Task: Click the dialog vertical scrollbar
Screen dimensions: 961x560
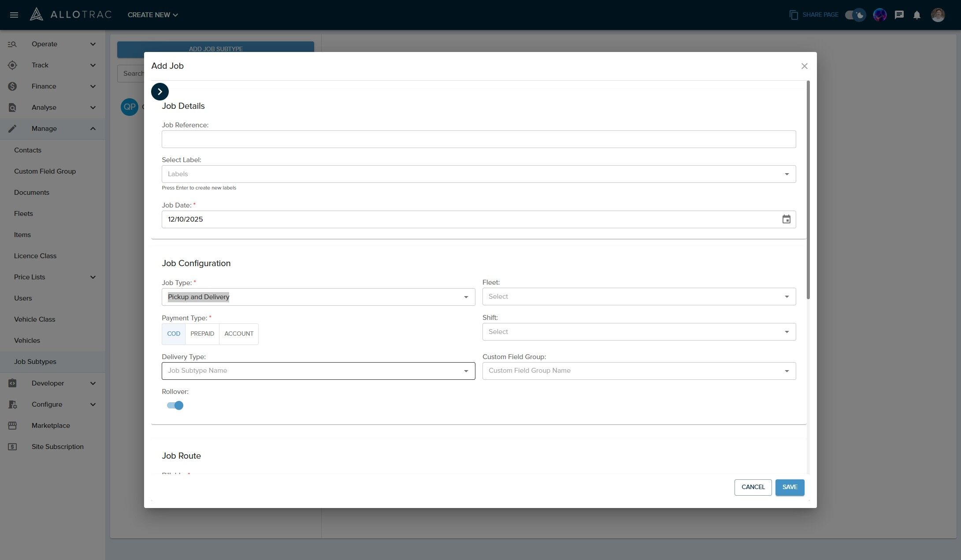Action: (808, 189)
